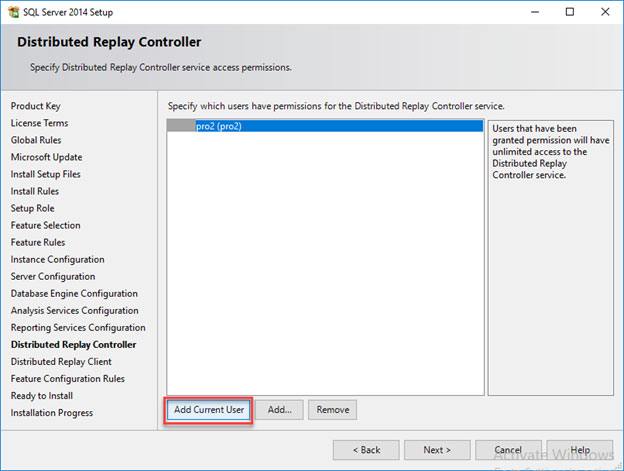The height and width of the screenshot is (471, 624).
Task: Select bold Distributed Replay Controller sidebar step
Action: point(73,344)
